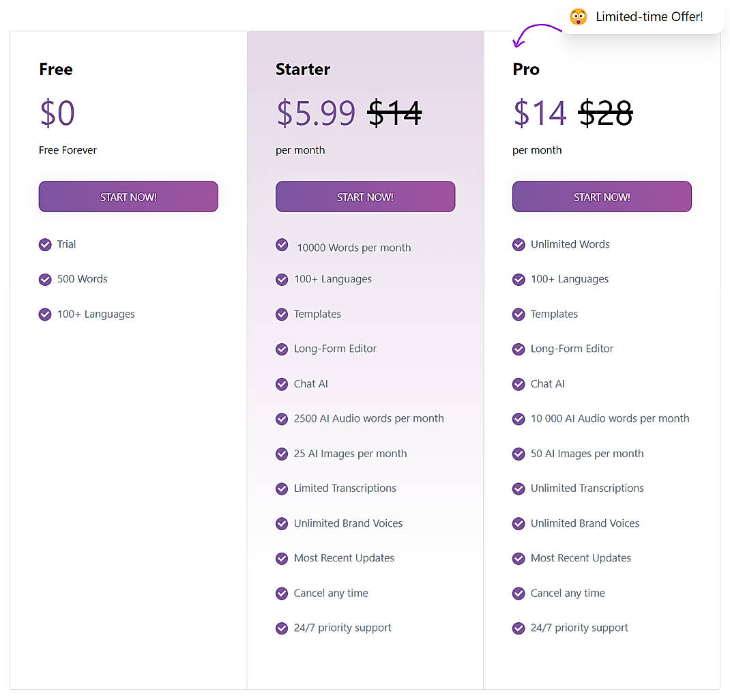This screenshot has height=700, width=730.
Task: Click the emoji in Limited-time Offer badge
Action: tap(579, 17)
